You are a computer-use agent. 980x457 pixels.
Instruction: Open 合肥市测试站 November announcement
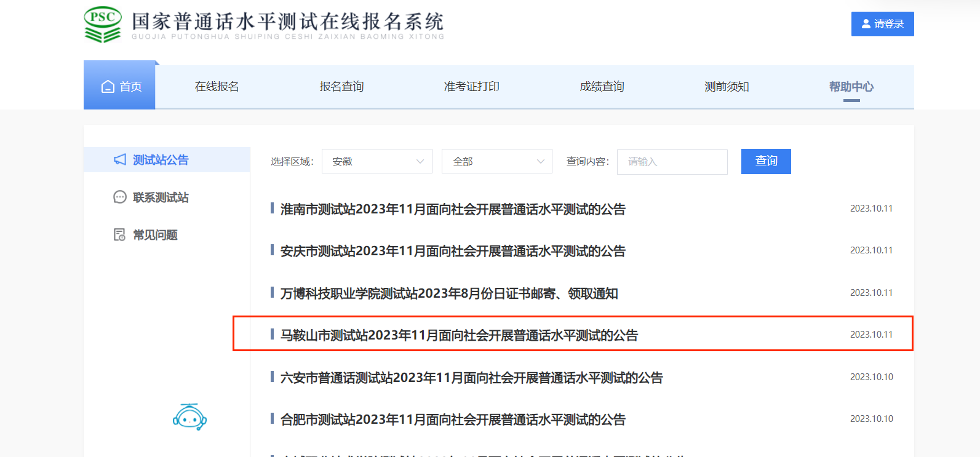(x=453, y=419)
